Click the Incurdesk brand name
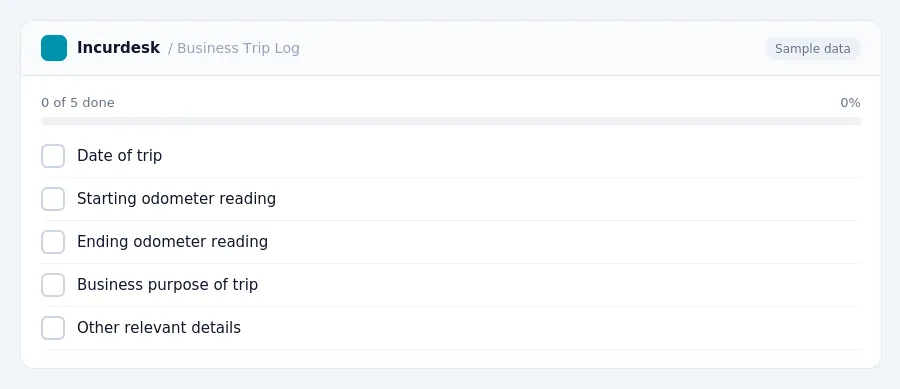900x389 pixels. pyautogui.click(x=118, y=48)
